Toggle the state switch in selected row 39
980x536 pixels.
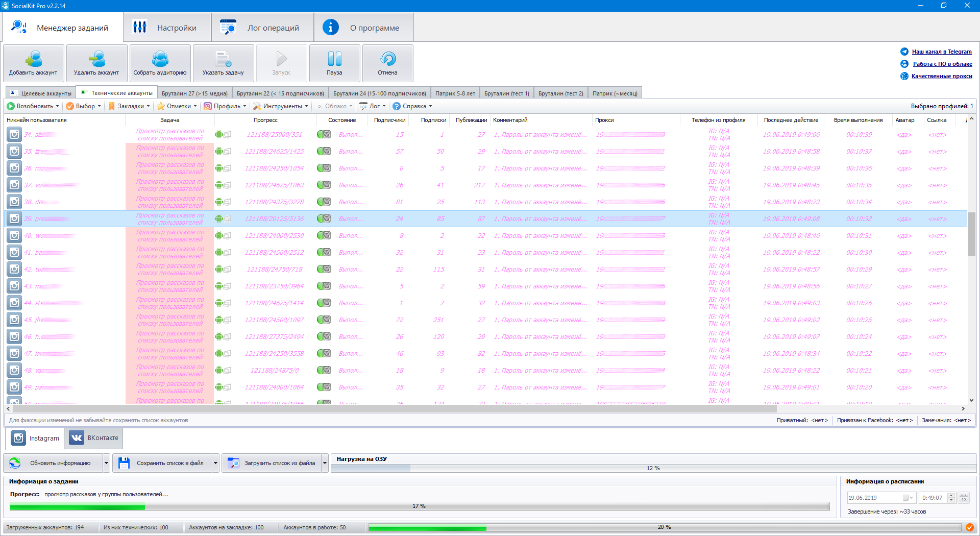(x=324, y=218)
